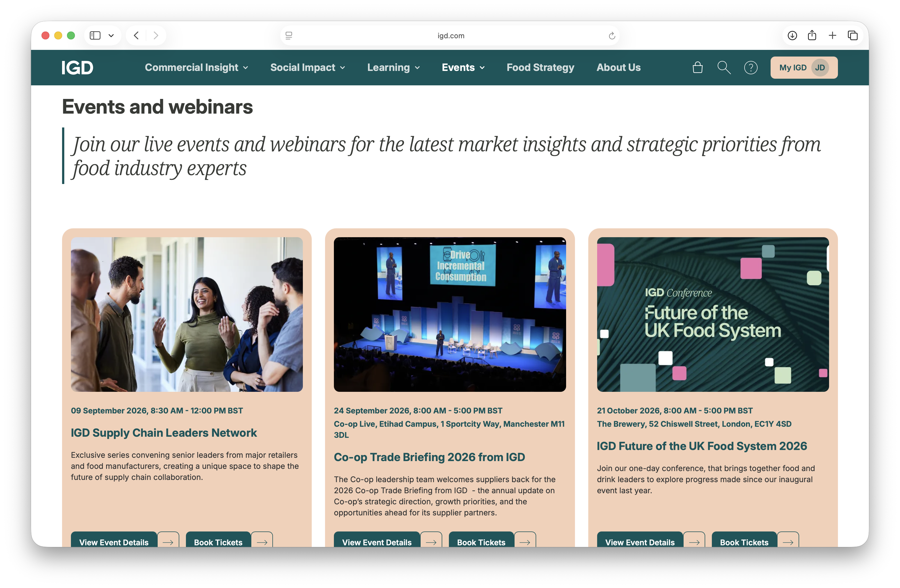Click the JD avatar badge

coord(820,68)
